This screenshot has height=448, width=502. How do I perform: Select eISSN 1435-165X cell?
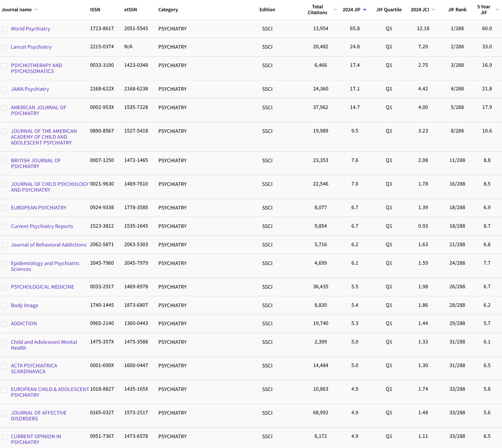pos(136,389)
